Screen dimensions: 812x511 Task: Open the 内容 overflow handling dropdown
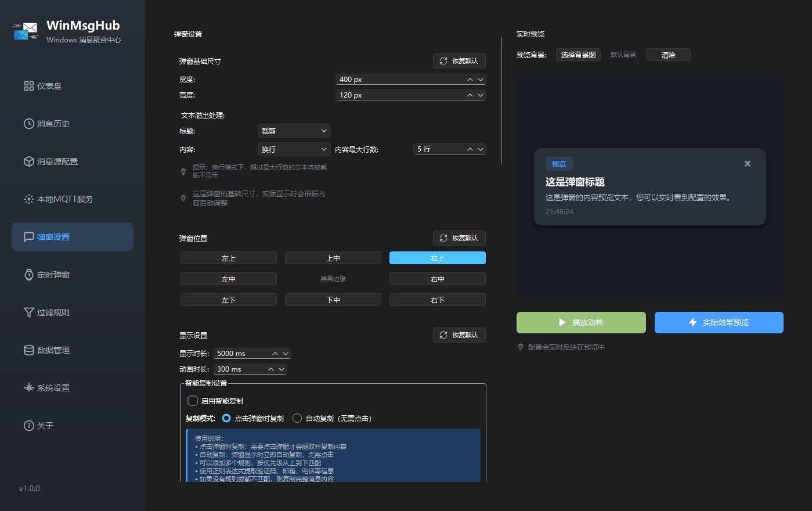tap(294, 149)
